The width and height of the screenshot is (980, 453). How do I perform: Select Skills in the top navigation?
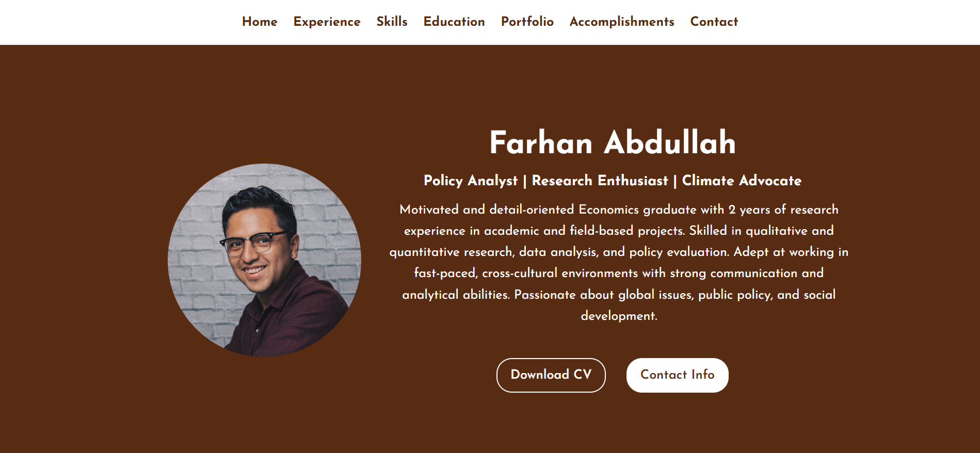tap(392, 22)
